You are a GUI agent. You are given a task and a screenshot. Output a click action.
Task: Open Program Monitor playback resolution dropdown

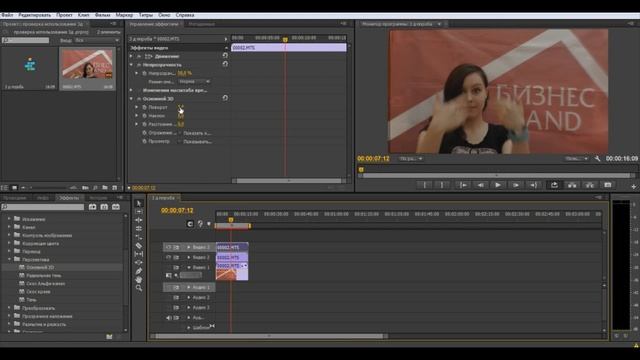(x=576, y=159)
